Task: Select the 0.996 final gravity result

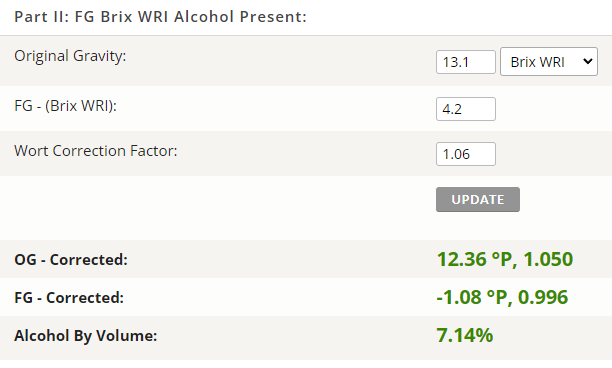Action: (x=543, y=297)
